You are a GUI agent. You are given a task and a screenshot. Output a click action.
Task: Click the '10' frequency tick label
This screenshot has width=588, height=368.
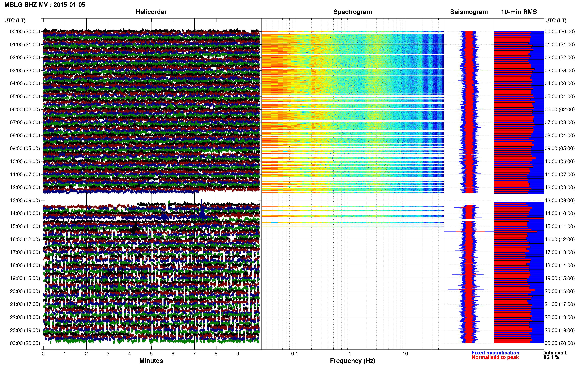405,354
